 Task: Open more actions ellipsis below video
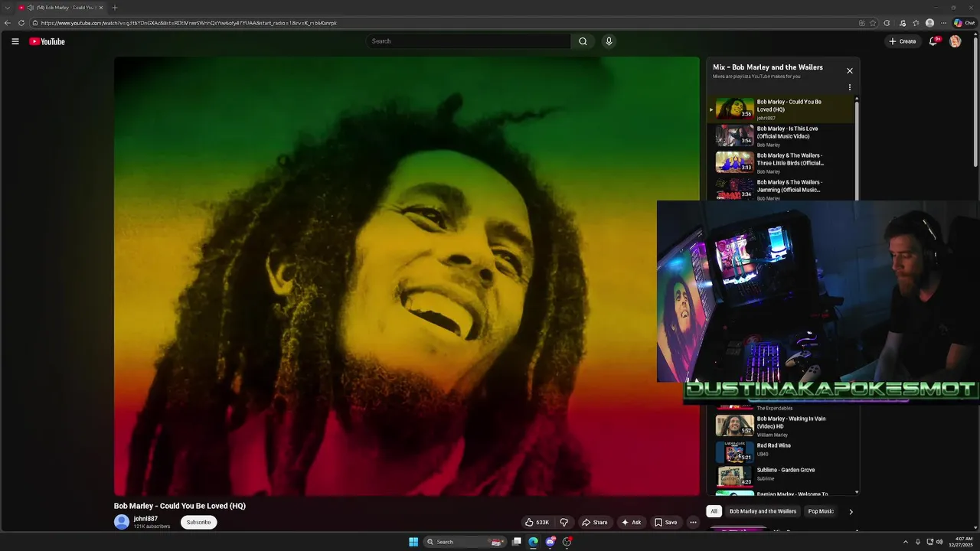(x=693, y=522)
